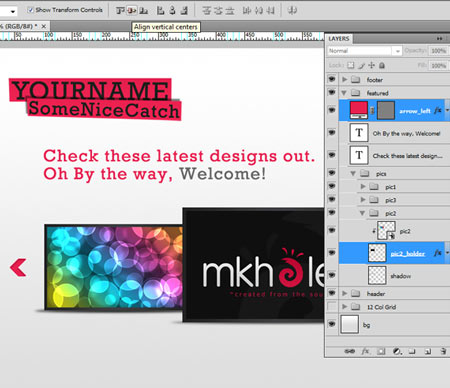The width and height of the screenshot is (450, 388).
Task: Select the (RGB/8#) document tab
Action: (x=18, y=26)
